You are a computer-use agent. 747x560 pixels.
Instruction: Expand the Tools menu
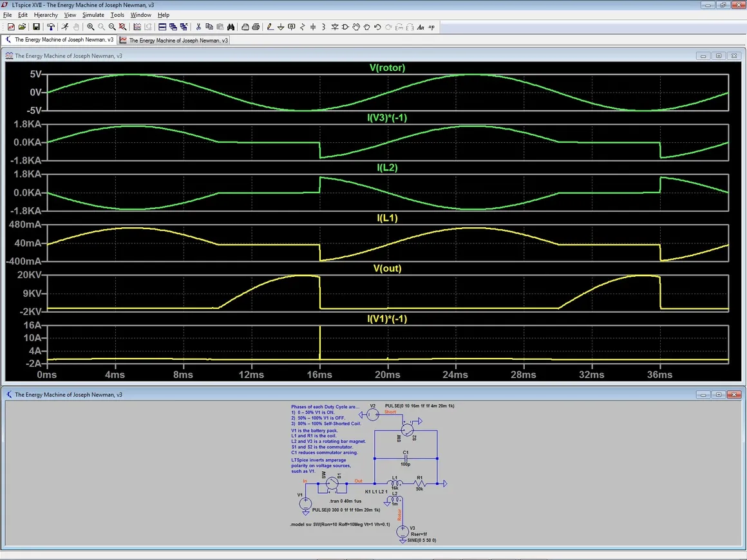[117, 15]
